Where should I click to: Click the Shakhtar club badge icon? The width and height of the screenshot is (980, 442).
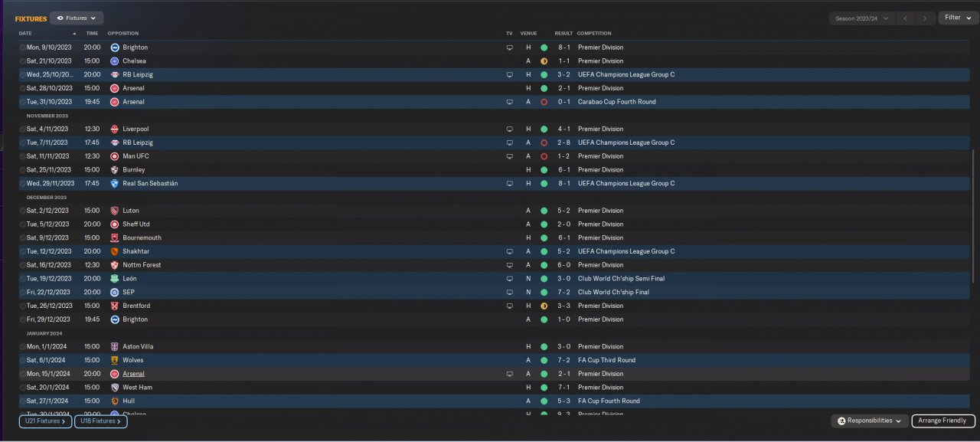115,251
